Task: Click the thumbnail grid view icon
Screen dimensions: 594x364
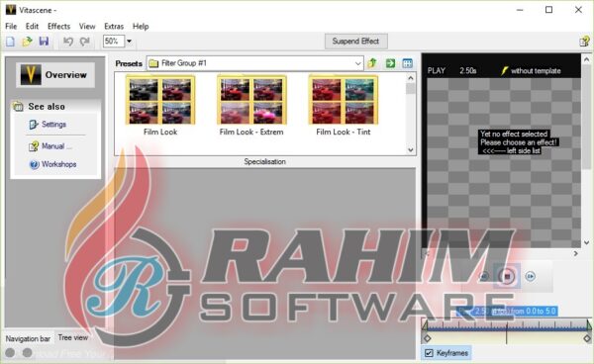Action: 408,63
